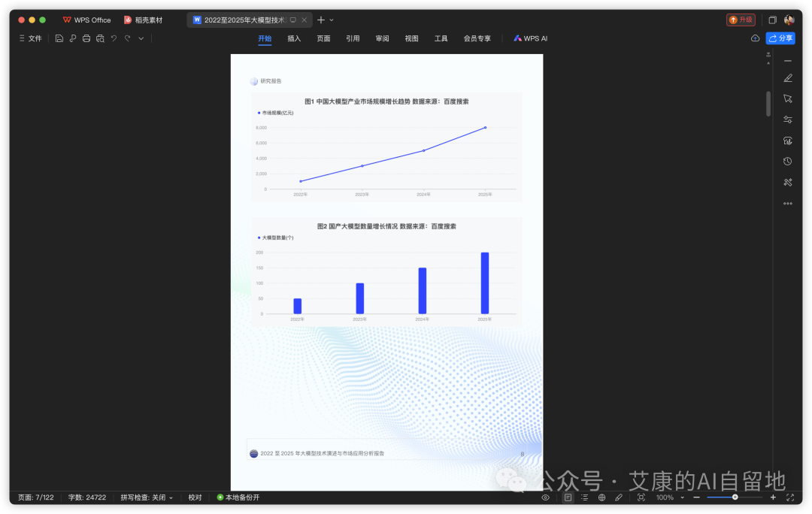Viewport: 812px width, 514px height.
Task: Click the 升级 upgrade button
Action: pos(741,20)
